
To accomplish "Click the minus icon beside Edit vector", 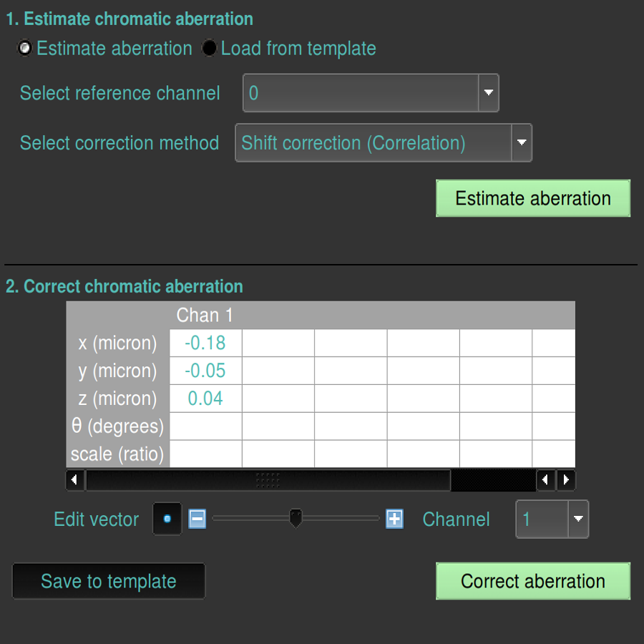I will pos(197,519).
